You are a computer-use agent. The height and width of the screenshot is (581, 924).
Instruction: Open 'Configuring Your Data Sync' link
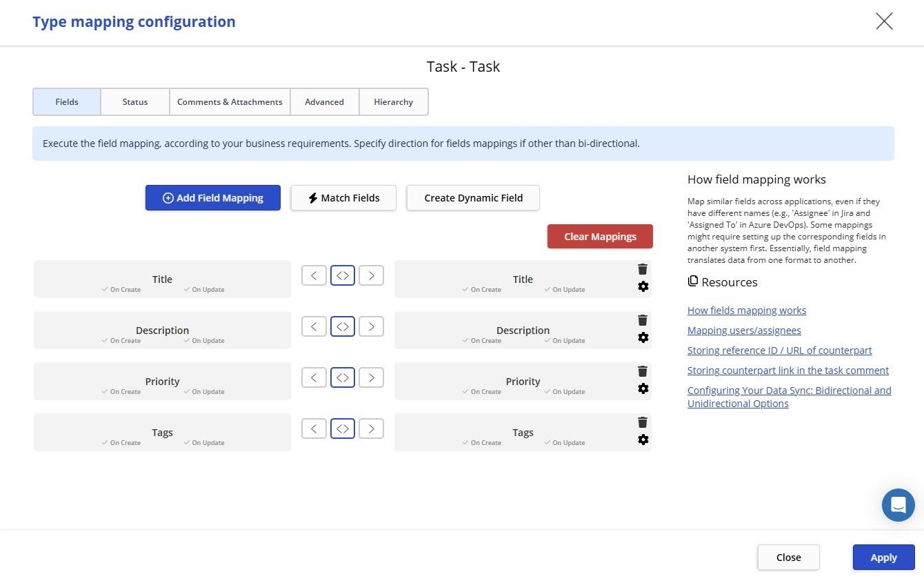coord(790,397)
